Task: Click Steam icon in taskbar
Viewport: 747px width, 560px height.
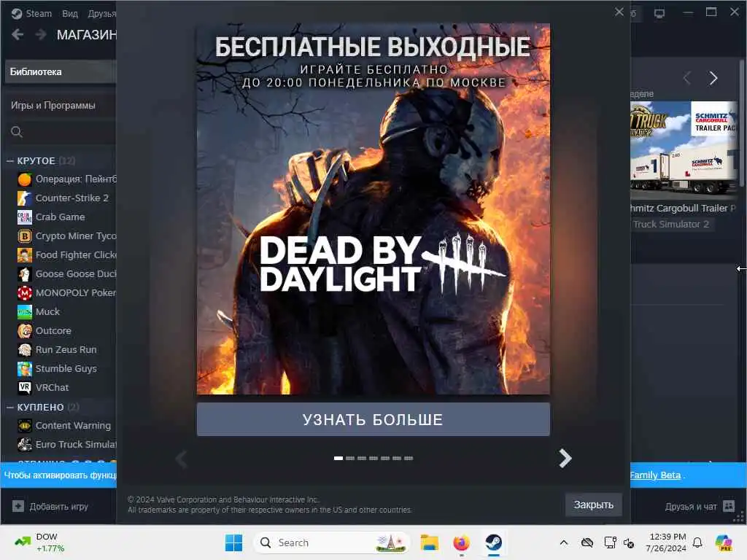Action: 494,542
